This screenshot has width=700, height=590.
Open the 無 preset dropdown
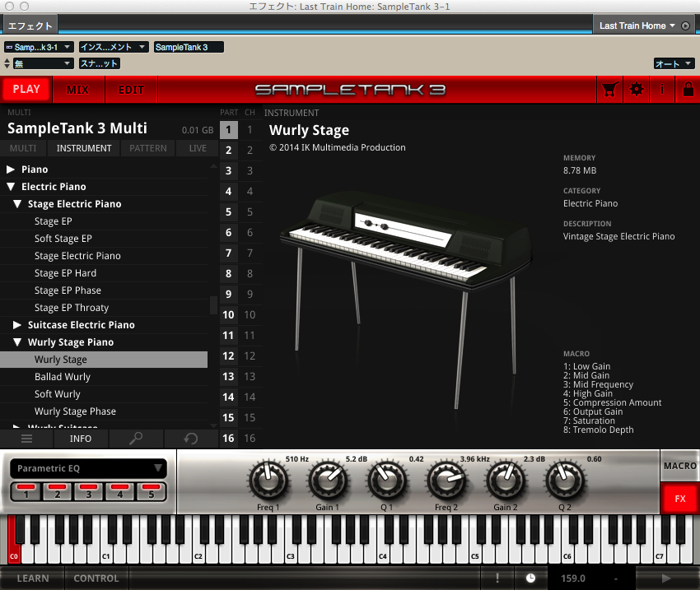click(44, 63)
